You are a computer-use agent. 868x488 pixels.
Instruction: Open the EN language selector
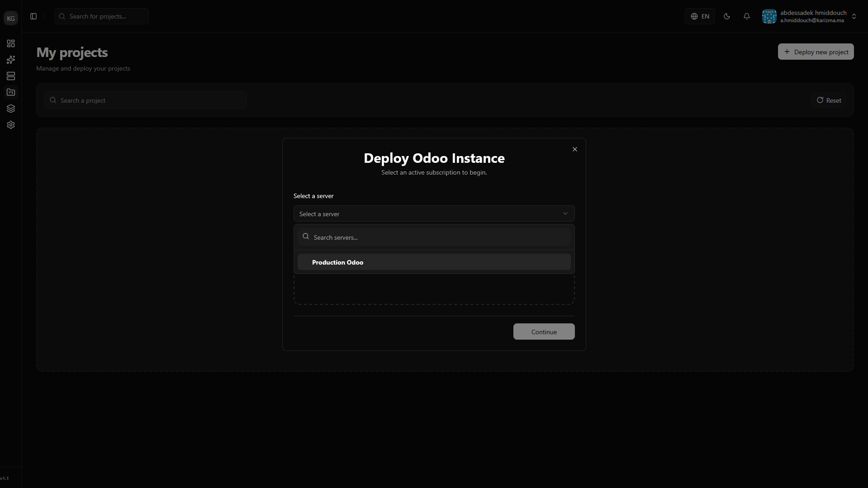[700, 16]
